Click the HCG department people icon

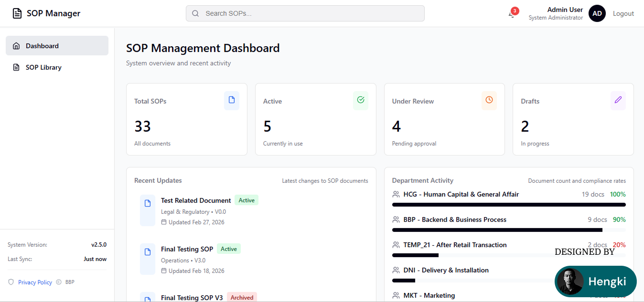click(396, 195)
